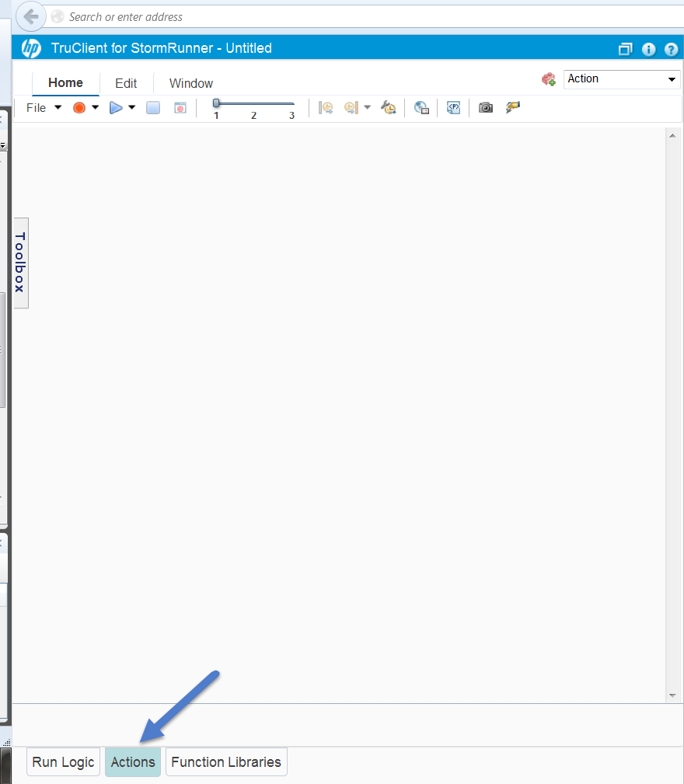Click the record-in-window icon next to Stop
Viewport: 684px width, 784px height.
tap(180, 107)
